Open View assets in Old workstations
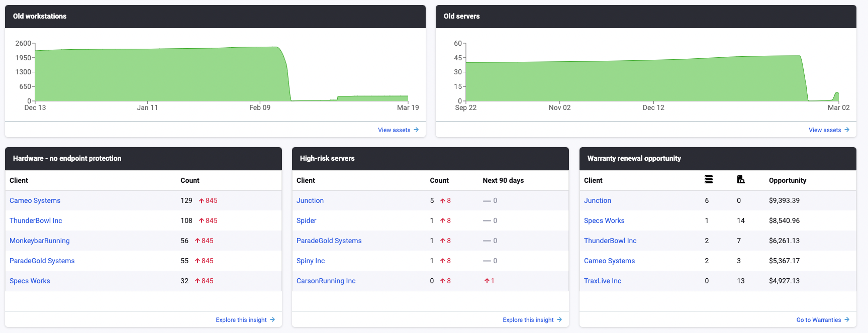This screenshot has width=868, height=333. pos(399,130)
